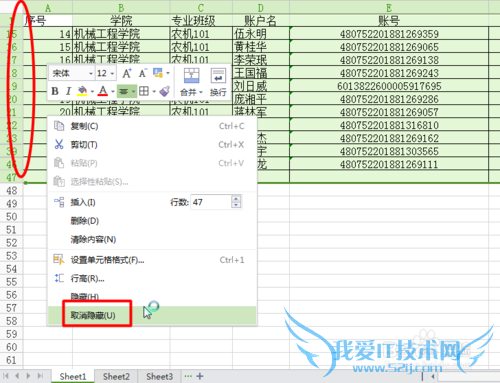Choose 行高(R)... from the context menu
500x383 pixels.
coord(152,278)
